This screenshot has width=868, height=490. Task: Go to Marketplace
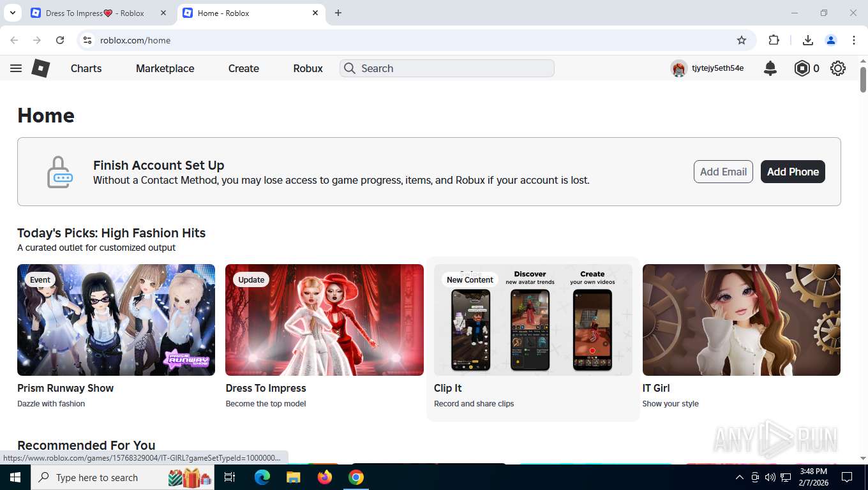click(x=165, y=68)
